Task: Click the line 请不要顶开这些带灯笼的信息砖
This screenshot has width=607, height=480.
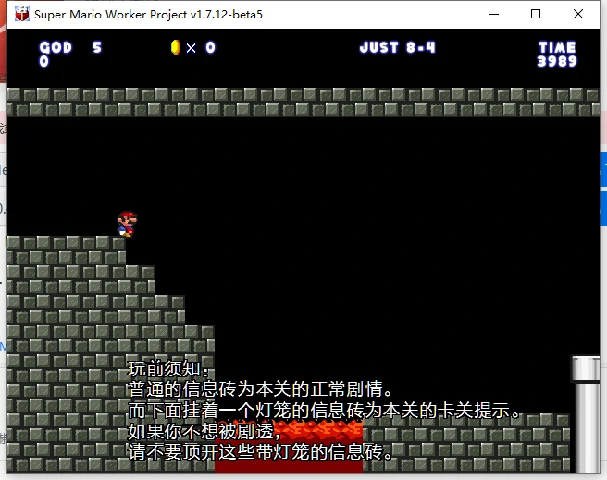Action: tap(260, 452)
